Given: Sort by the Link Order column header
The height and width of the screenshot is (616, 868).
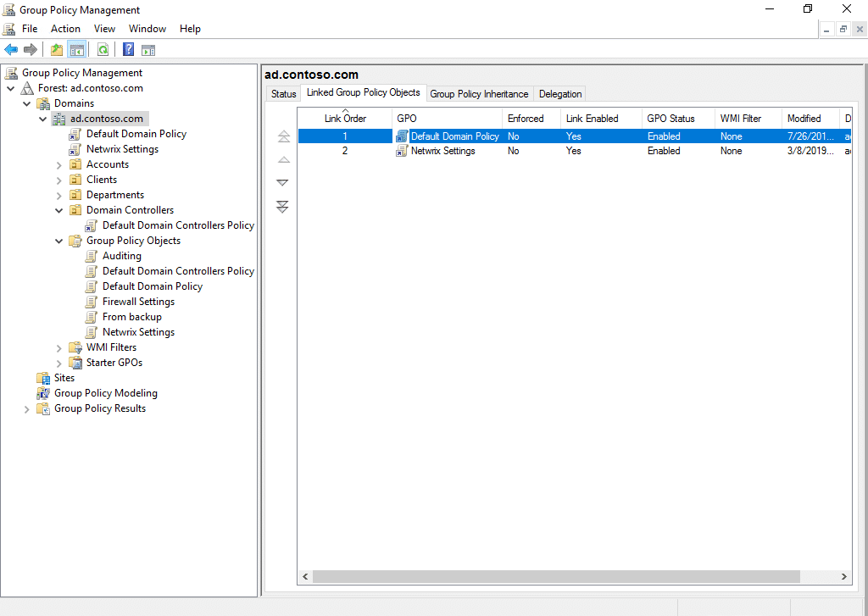Looking at the screenshot, I should (x=345, y=119).
